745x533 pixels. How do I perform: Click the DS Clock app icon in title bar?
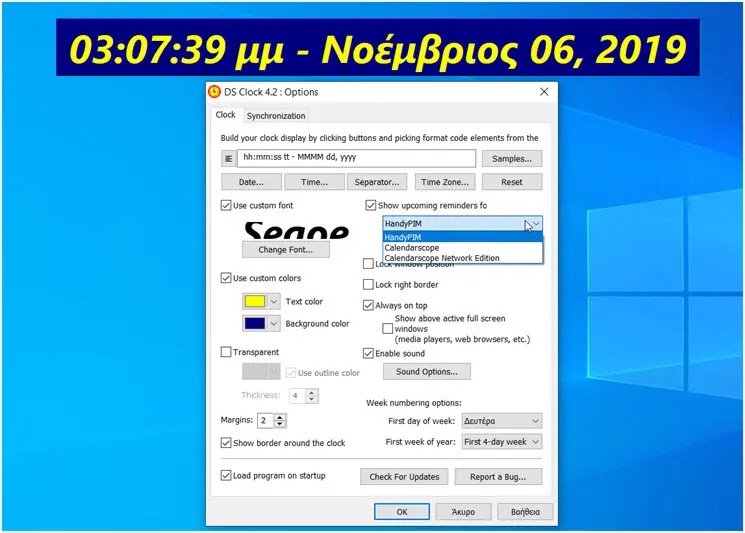pyautogui.click(x=215, y=92)
